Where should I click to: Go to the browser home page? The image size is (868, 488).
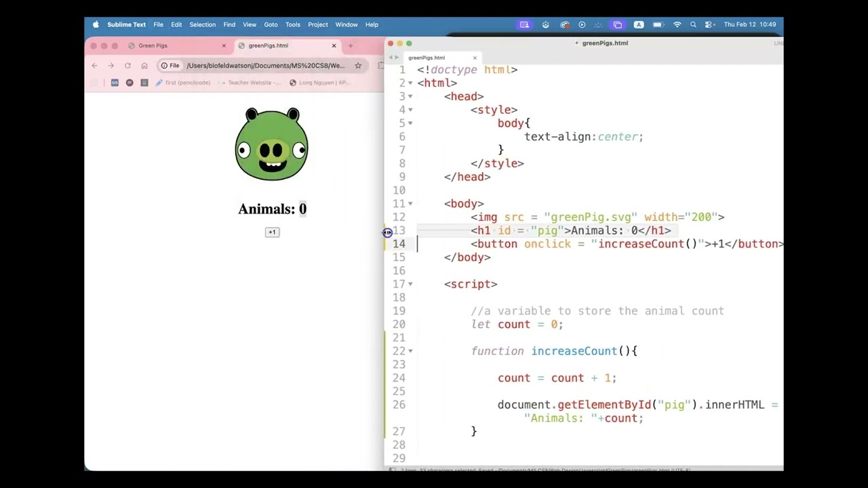click(144, 66)
